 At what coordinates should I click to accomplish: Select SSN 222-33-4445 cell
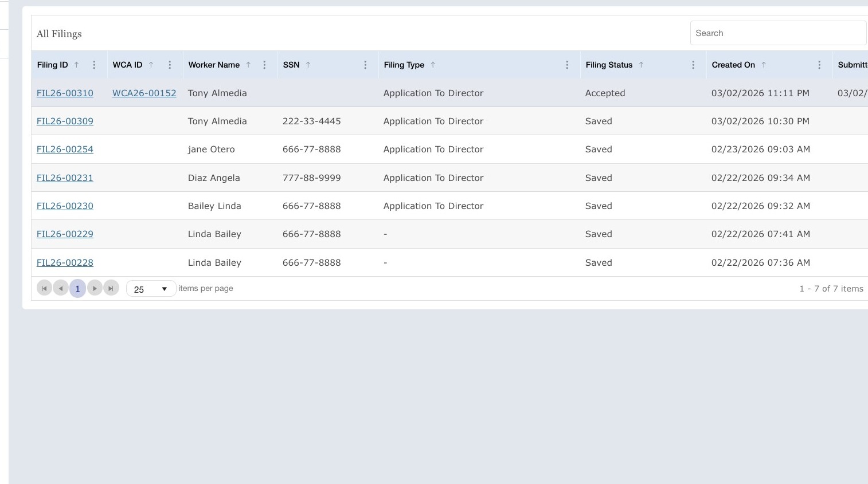pos(311,121)
